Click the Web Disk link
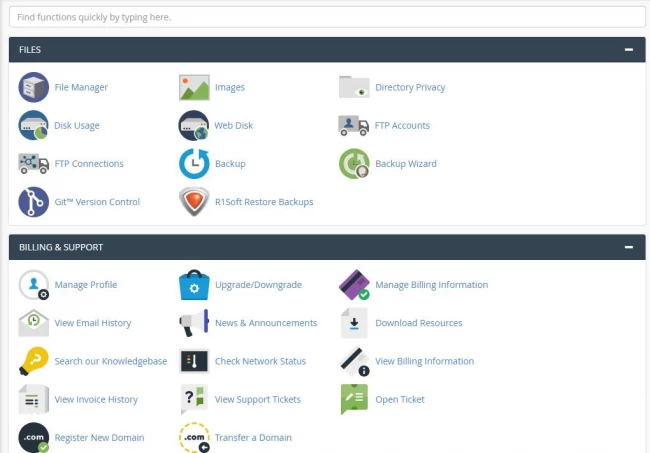Viewport: 650px width, 453px height. (233, 125)
